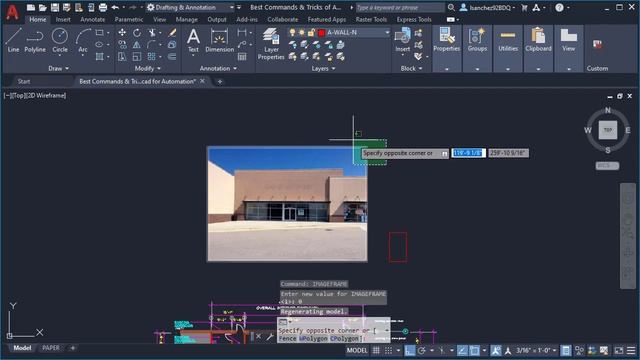Select the Line drawing tool
Image resolution: width=640 pixels, height=360 pixels.
13,40
